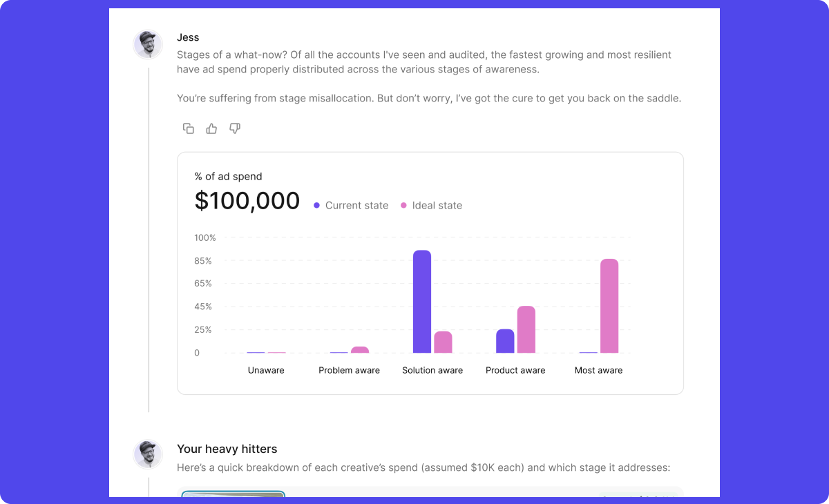Click the Solution aware ideal state bar

[x=443, y=342]
